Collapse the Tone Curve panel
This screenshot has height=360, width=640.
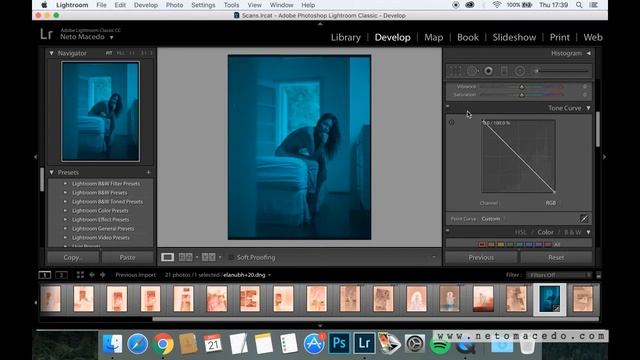(x=589, y=108)
